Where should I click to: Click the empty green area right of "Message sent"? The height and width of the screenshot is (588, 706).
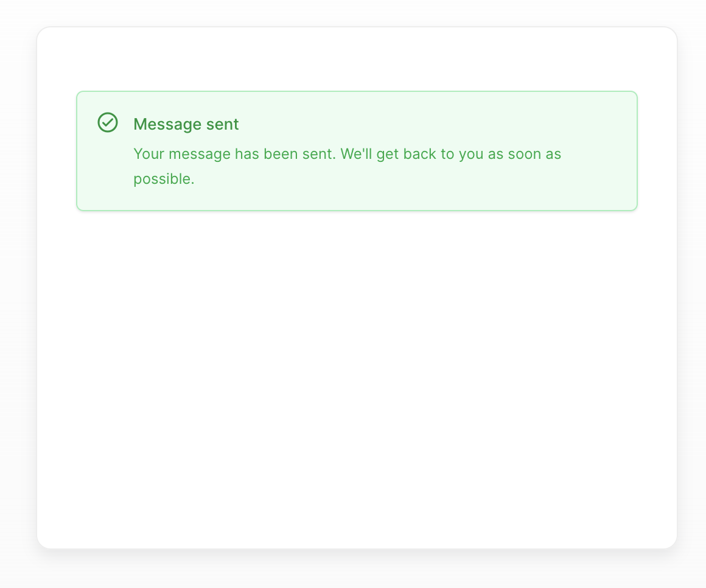[x=428, y=124]
